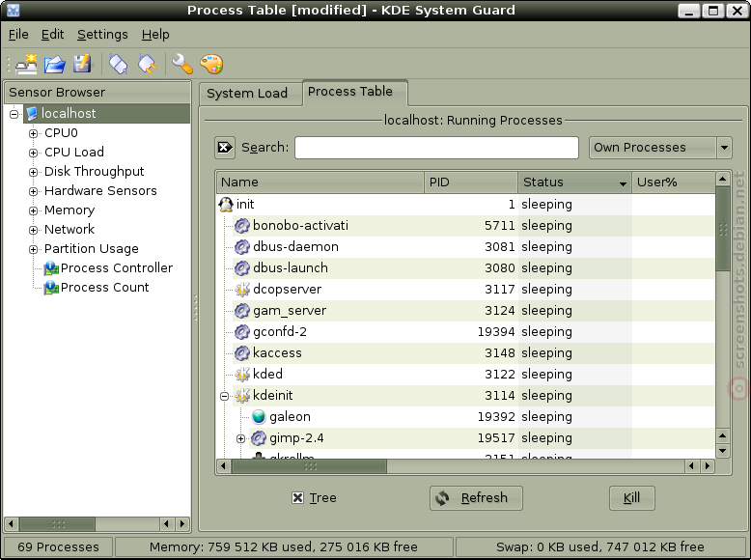The image size is (751, 560).
Task: Click the Connect Host toolbar icon
Action: (119, 64)
